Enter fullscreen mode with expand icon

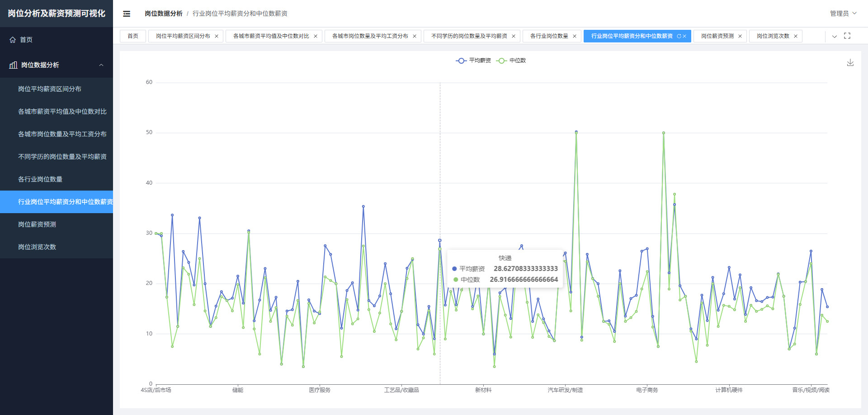point(847,36)
